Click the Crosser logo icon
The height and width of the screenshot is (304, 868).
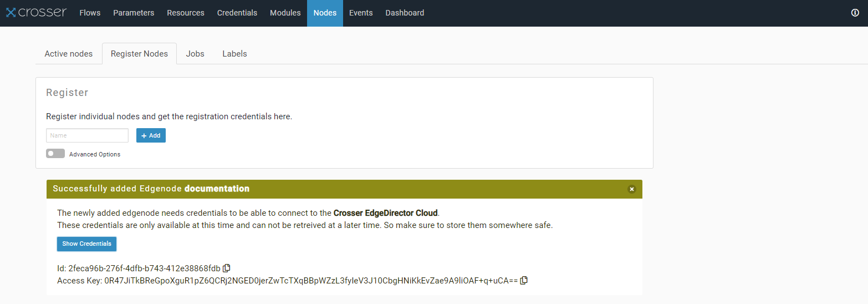(11, 13)
